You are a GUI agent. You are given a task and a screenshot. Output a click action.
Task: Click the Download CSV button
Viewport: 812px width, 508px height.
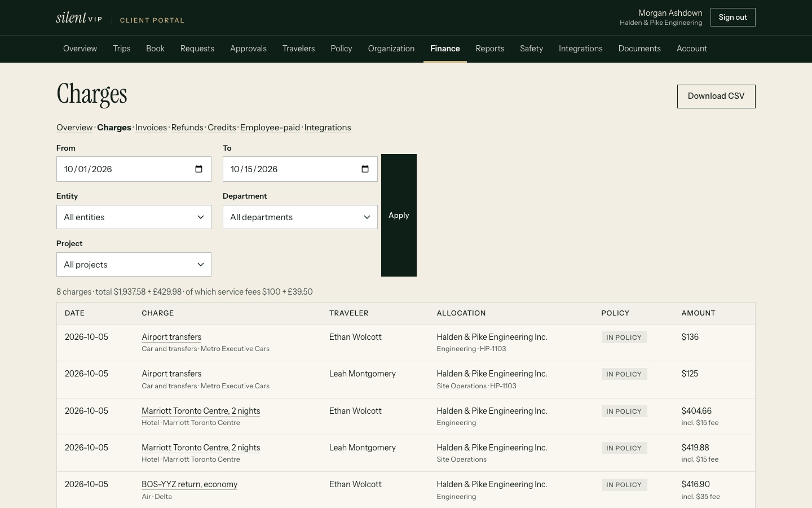[716, 97]
